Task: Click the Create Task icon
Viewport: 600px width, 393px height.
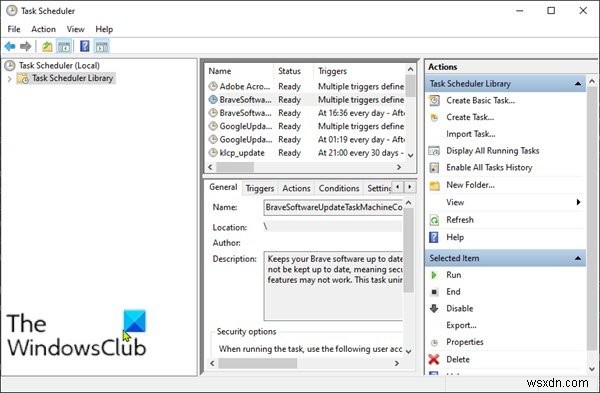Action: click(x=434, y=117)
